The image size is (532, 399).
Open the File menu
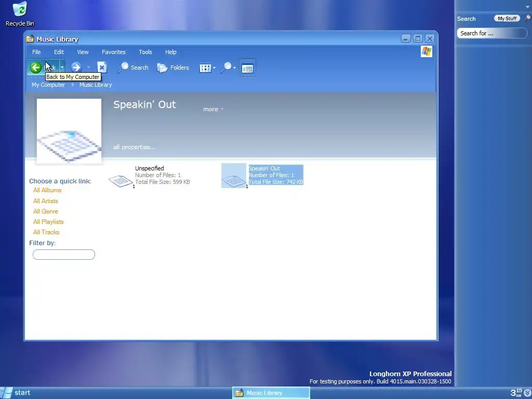(36, 52)
